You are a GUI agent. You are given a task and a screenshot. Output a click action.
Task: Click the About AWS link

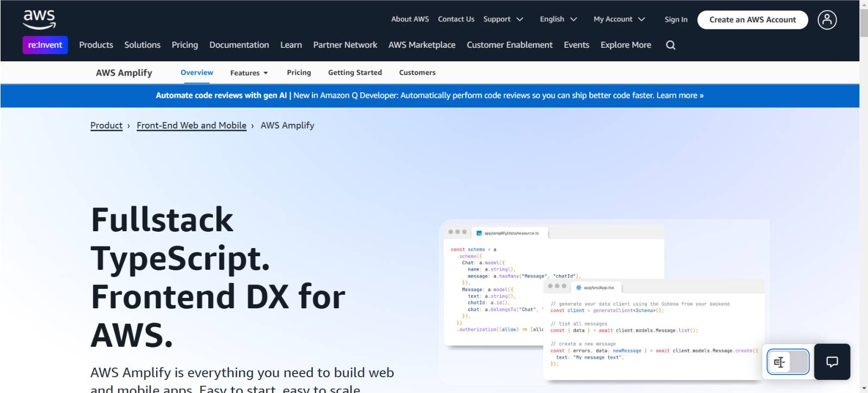410,19
